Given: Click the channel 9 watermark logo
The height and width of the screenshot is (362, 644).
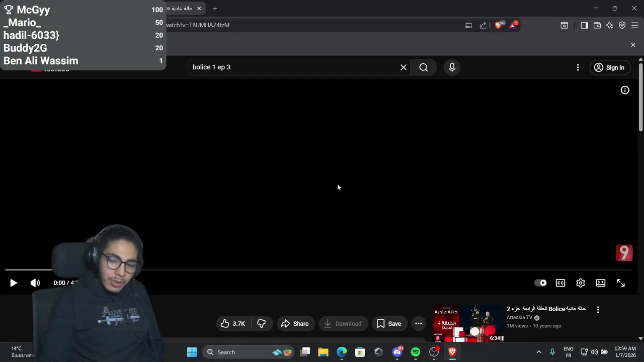Looking at the screenshot, I should click(624, 253).
